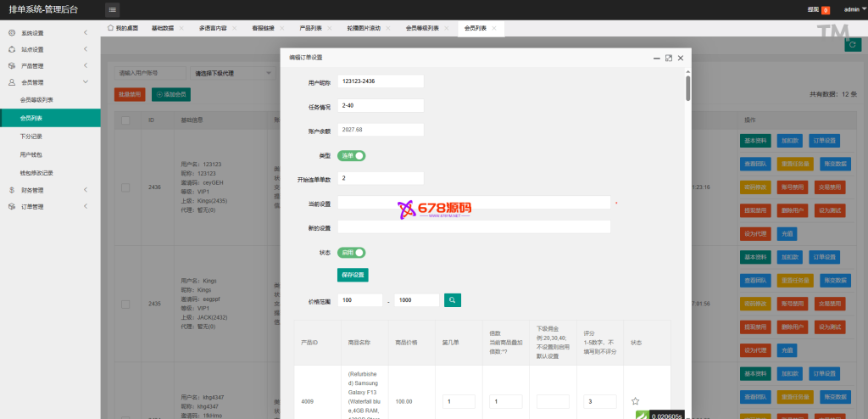Click the 添加会员 button
This screenshot has height=419, width=868.
click(x=170, y=94)
